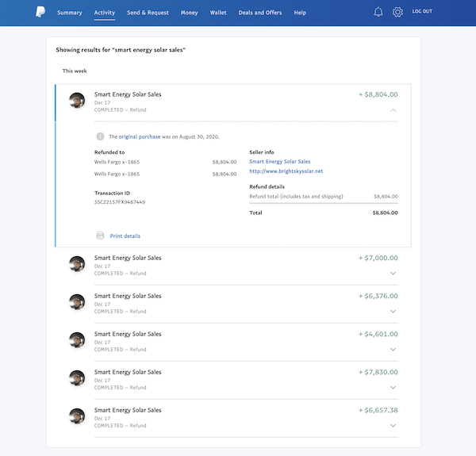The height and width of the screenshot is (456, 476).
Task: Open the Wallet tab
Action: tap(218, 13)
